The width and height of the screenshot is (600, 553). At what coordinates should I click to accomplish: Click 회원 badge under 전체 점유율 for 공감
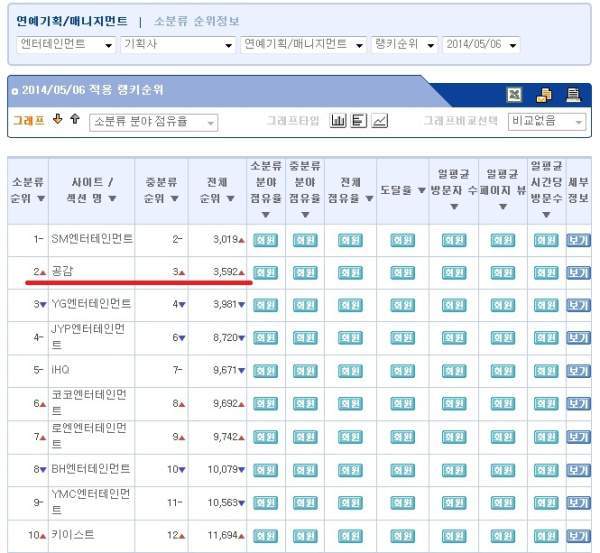pyautogui.click(x=350, y=273)
